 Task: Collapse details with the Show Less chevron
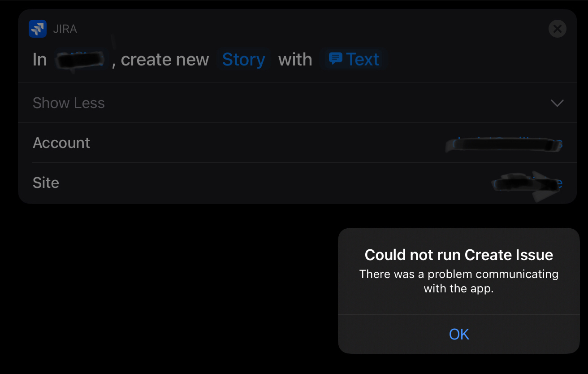557,103
